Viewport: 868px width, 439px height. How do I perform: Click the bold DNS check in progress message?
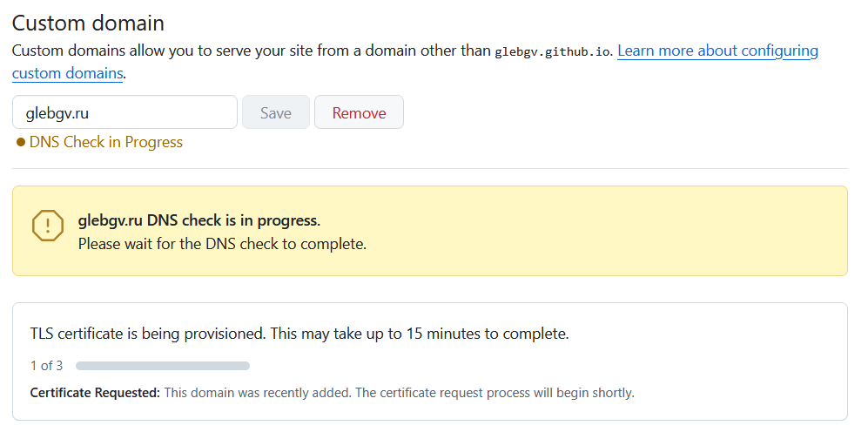199,220
